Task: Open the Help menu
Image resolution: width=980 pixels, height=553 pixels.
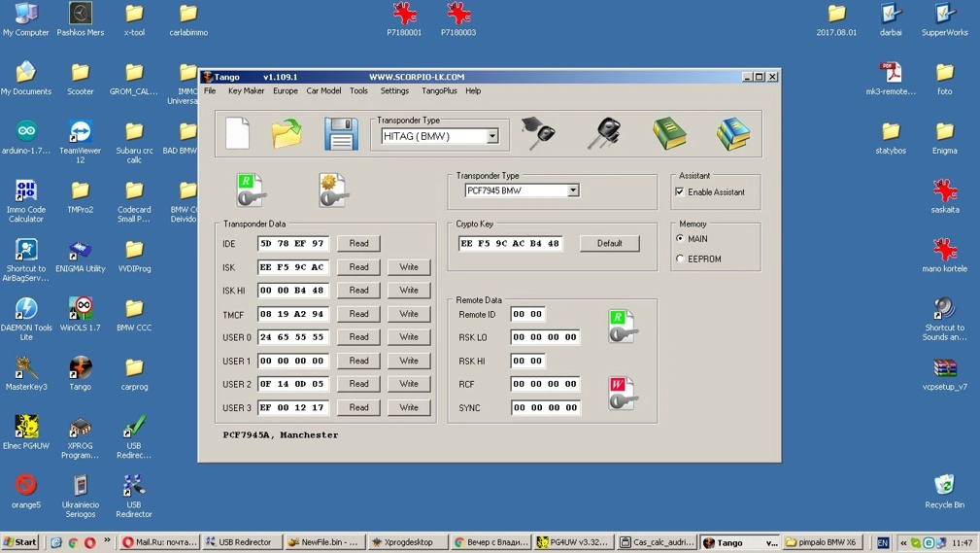Action: click(473, 90)
